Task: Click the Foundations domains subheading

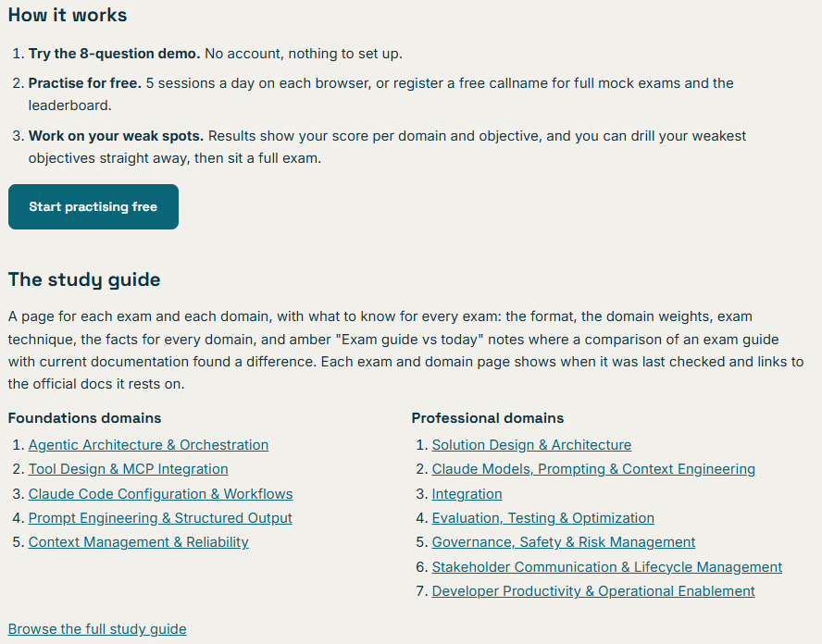Action: pyautogui.click(x=84, y=418)
